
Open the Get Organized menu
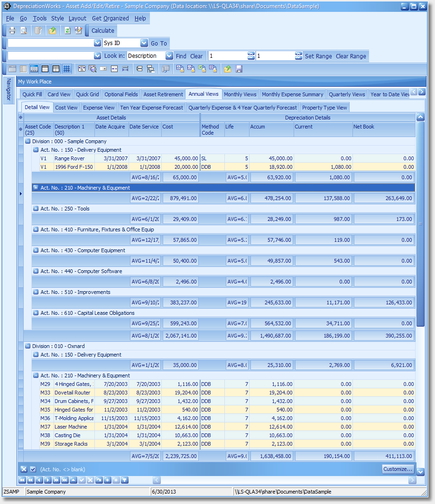coord(110,18)
